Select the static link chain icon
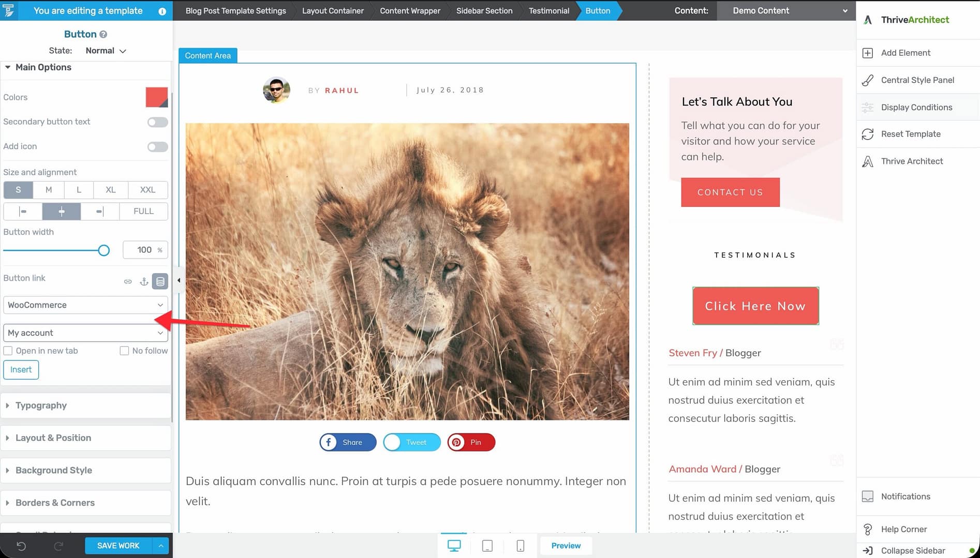 [128, 281]
